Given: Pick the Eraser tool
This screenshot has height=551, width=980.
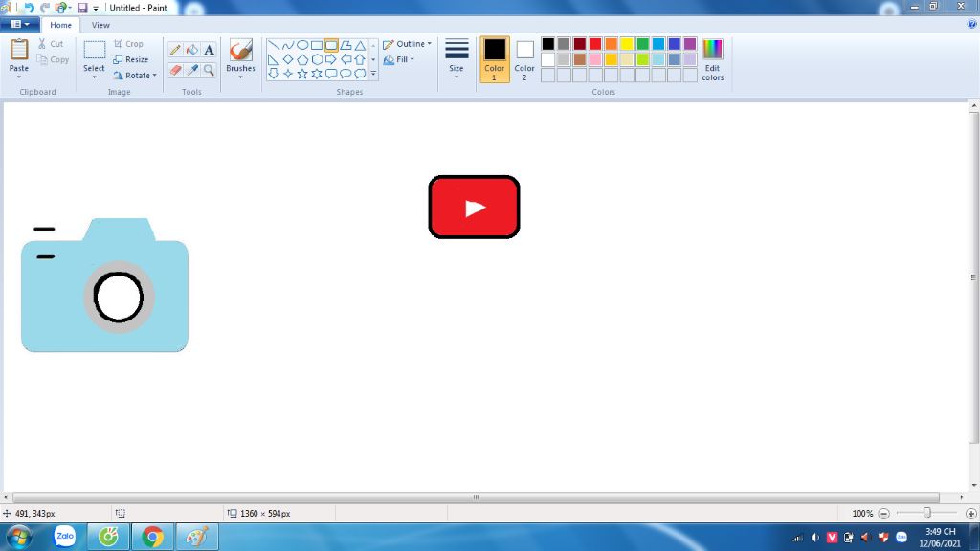Looking at the screenshot, I should [x=175, y=70].
